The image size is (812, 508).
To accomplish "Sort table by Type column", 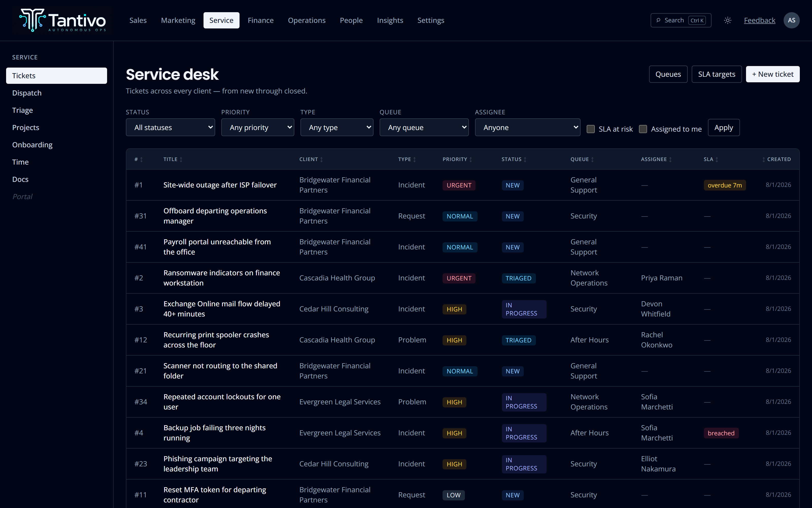I will (407, 159).
